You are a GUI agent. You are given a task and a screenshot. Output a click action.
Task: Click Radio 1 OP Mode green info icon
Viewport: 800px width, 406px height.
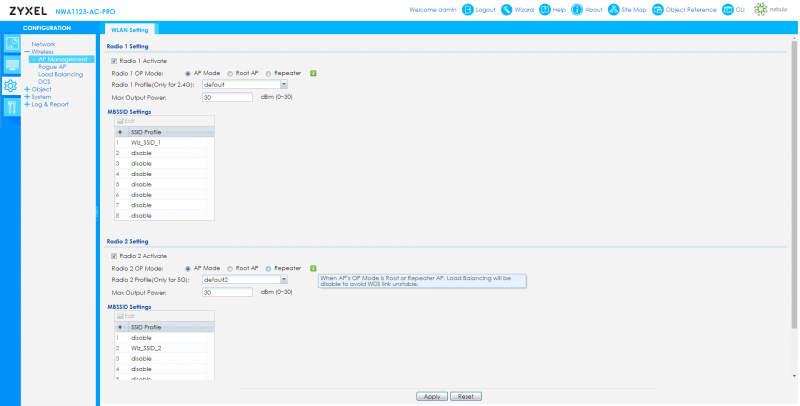pyautogui.click(x=313, y=73)
